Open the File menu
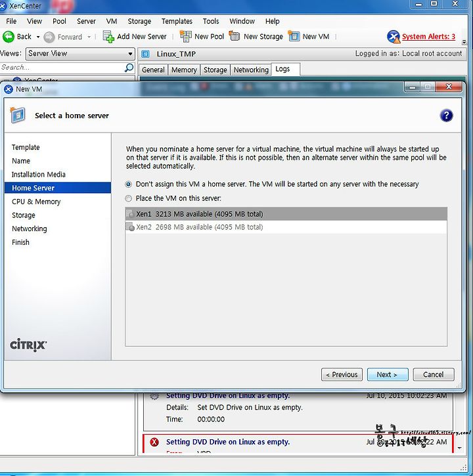473x476 pixels. (x=11, y=21)
